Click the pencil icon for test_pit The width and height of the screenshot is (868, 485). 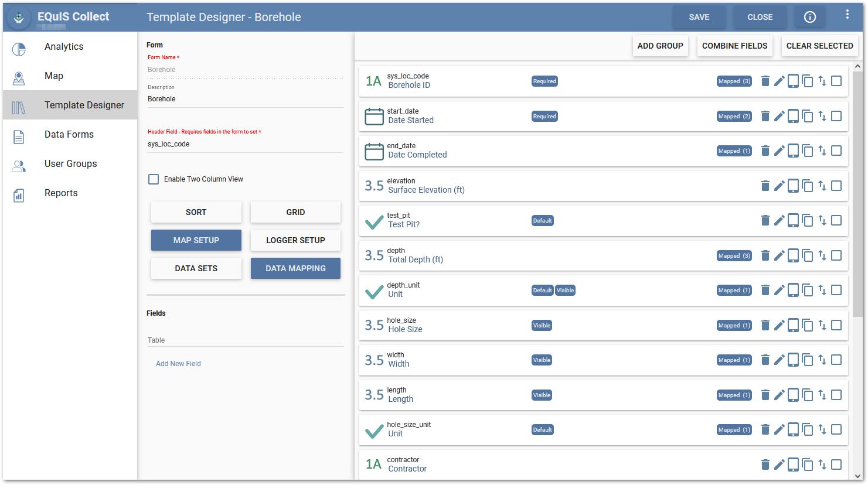[779, 220]
